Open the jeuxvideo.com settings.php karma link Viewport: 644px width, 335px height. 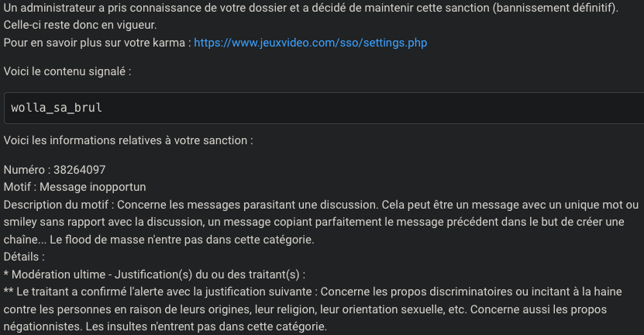click(x=310, y=43)
